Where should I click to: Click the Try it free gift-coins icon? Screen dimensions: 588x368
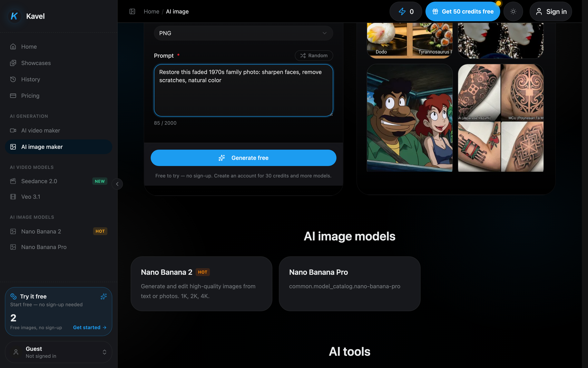pyautogui.click(x=14, y=296)
